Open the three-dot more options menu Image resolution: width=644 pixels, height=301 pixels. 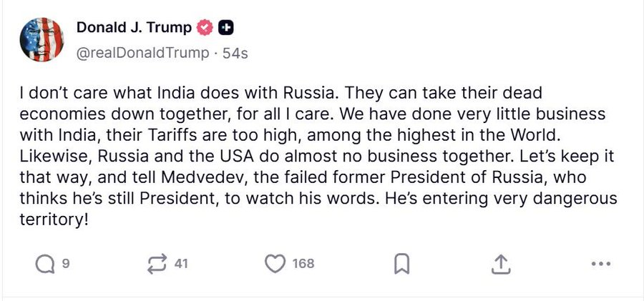[x=600, y=264]
